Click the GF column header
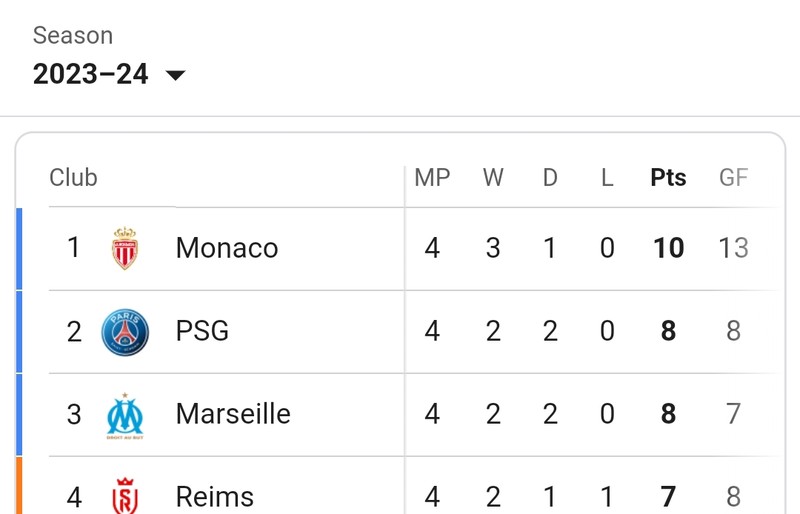 pos(734,178)
